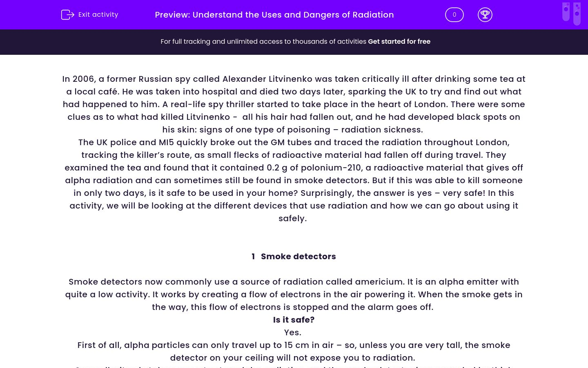588x368 pixels.
Task: Click the Exit activity door icon
Action: click(x=67, y=15)
